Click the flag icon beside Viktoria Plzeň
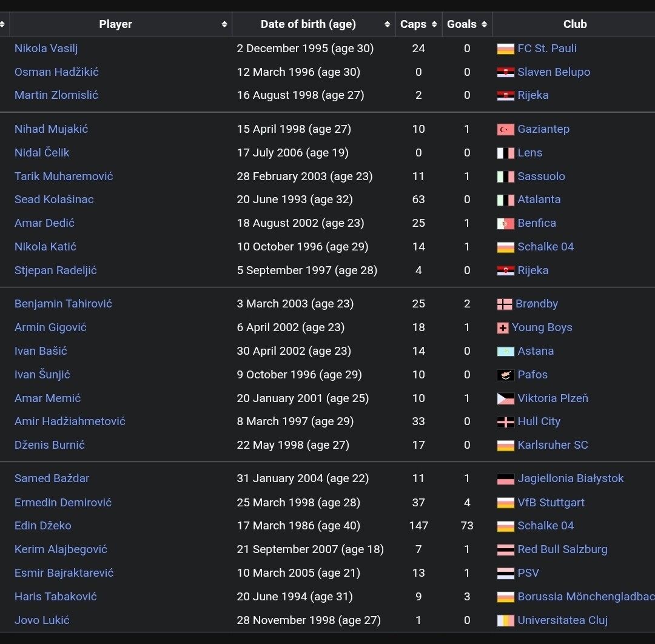655x644 pixels. (505, 398)
